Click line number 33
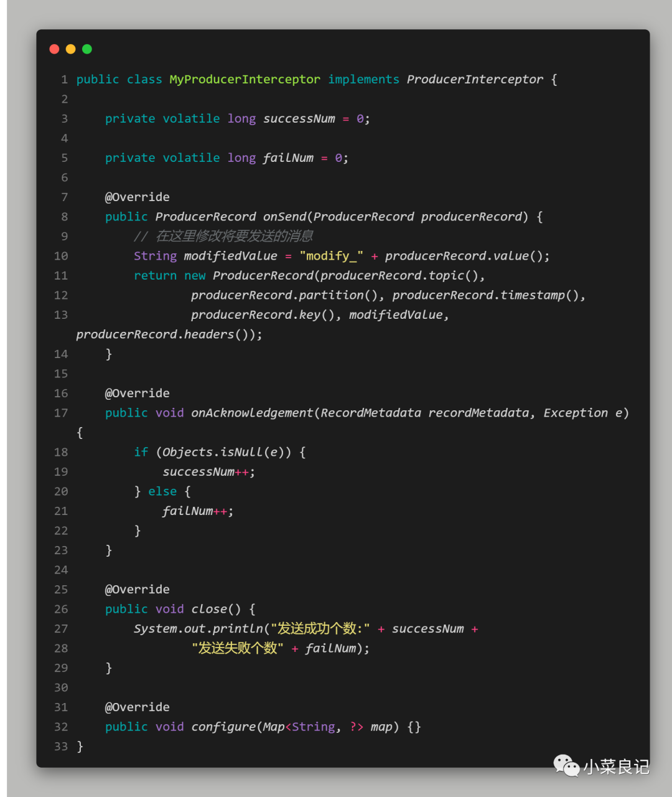This screenshot has height=797, width=672. click(61, 747)
